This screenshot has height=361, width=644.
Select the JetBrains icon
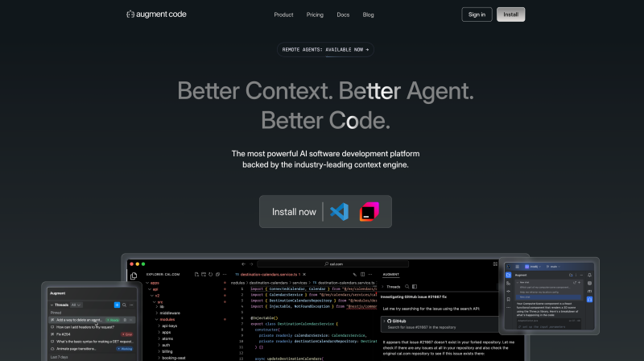coord(369,212)
